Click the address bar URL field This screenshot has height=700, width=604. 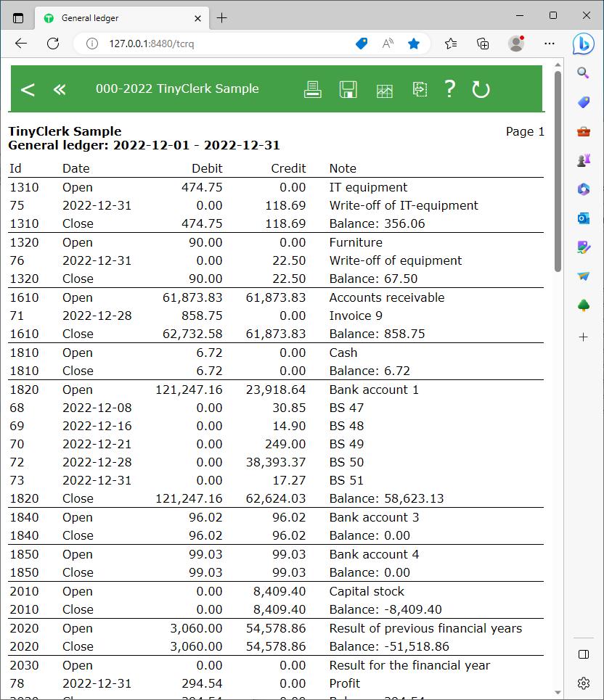218,44
